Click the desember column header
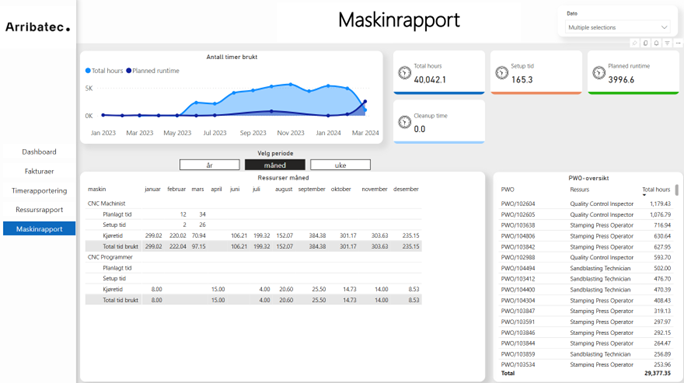684x383 pixels. click(x=406, y=189)
